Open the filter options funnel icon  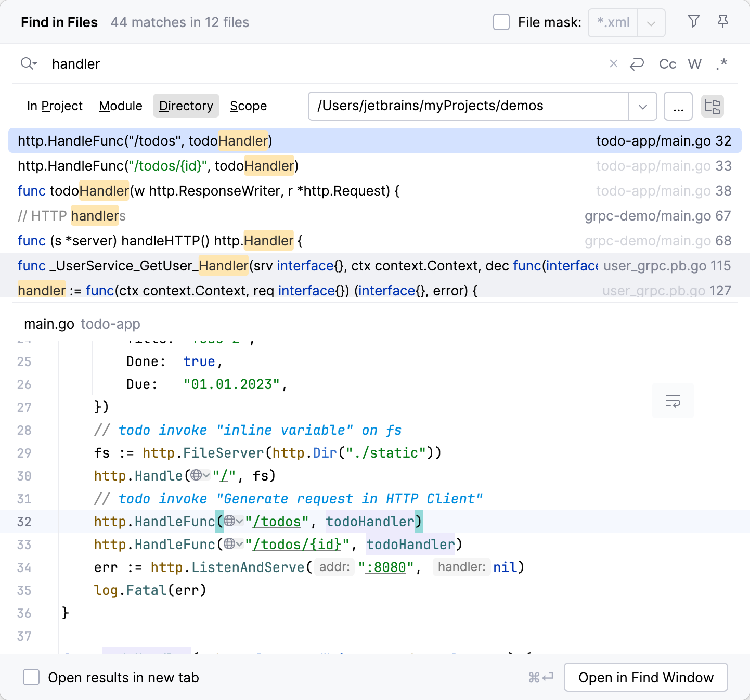(693, 21)
